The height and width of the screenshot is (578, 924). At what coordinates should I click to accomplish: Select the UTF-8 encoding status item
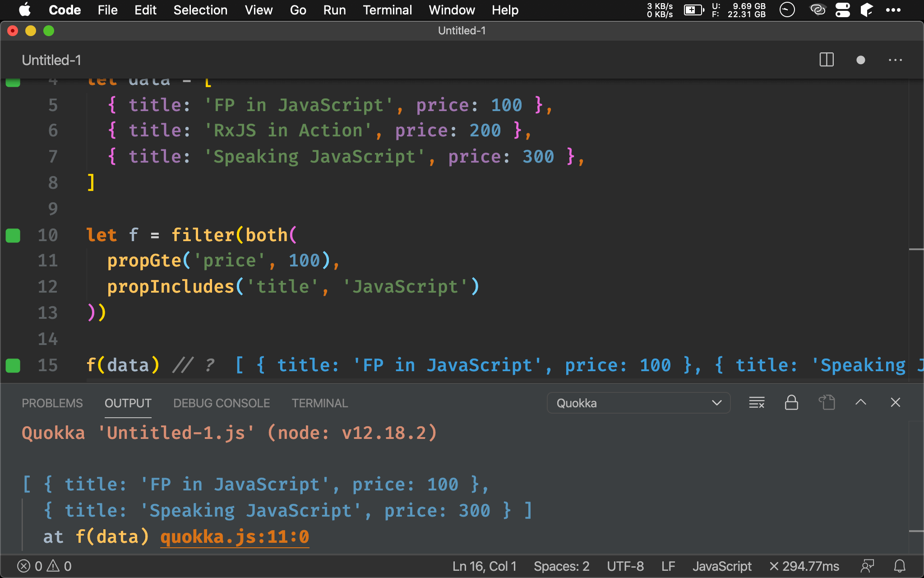pyautogui.click(x=625, y=566)
